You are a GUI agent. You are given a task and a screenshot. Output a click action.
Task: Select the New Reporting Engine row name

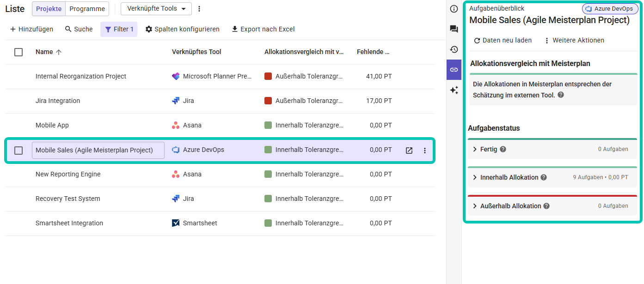(x=68, y=174)
